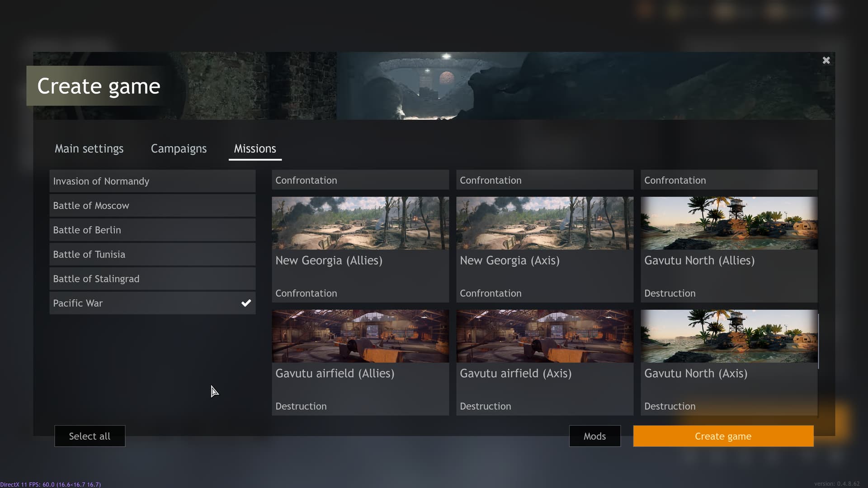This screenshot has height=488, width=868.
Task: Select Gavutu North (Allies) mission thumbnail
Action: point(729,223)
